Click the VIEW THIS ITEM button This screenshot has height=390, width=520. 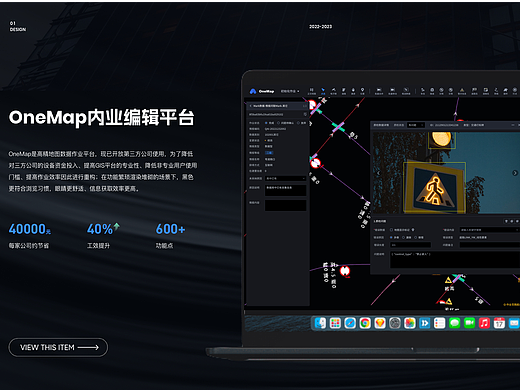point(58,347)
